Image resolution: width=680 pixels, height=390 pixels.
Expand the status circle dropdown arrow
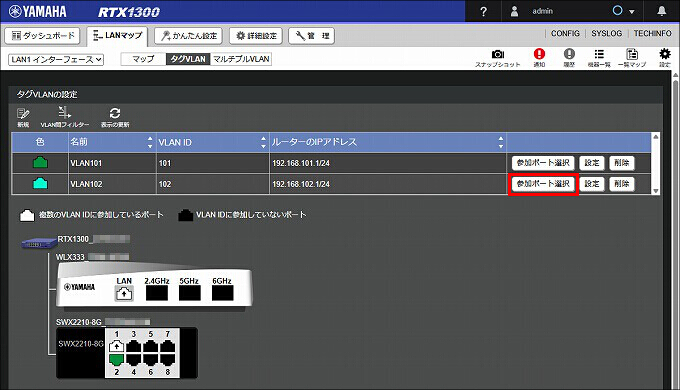(x=632, y=12)
